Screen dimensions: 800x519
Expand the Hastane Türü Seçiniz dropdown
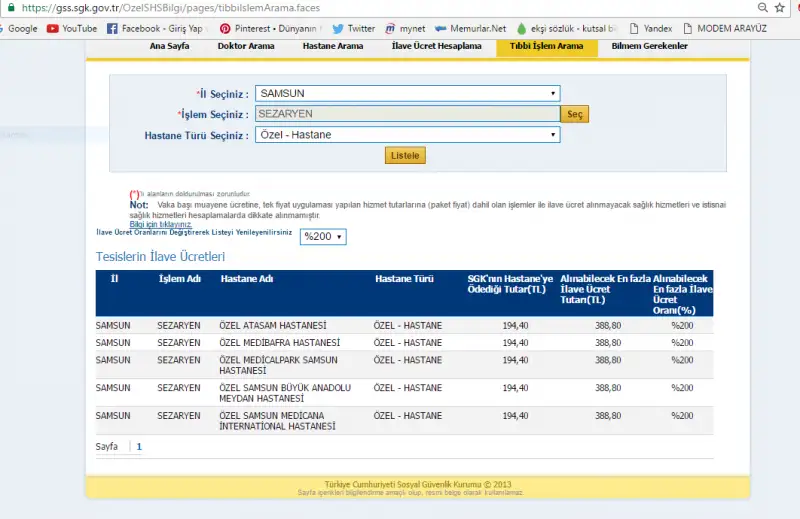point(407,134)
